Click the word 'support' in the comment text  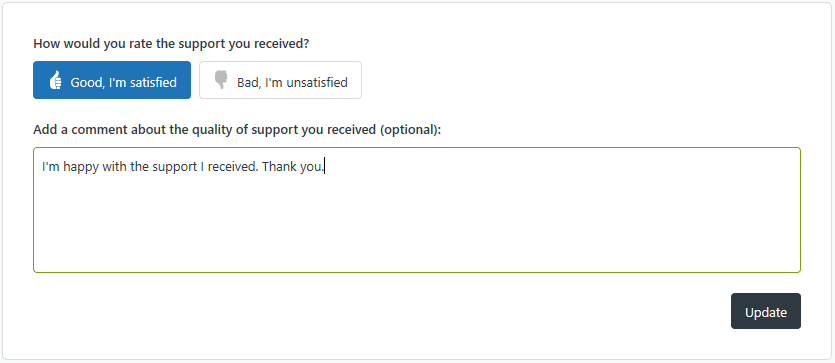[174, 167]
